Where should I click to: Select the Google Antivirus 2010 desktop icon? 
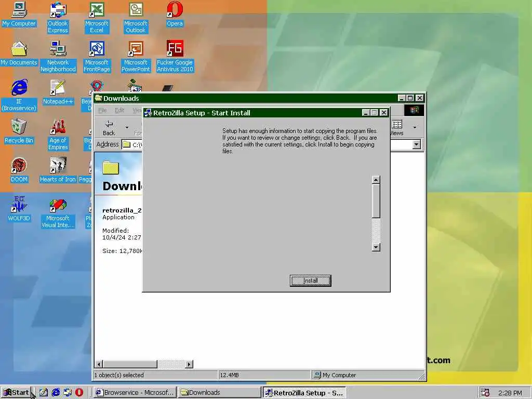175,57
